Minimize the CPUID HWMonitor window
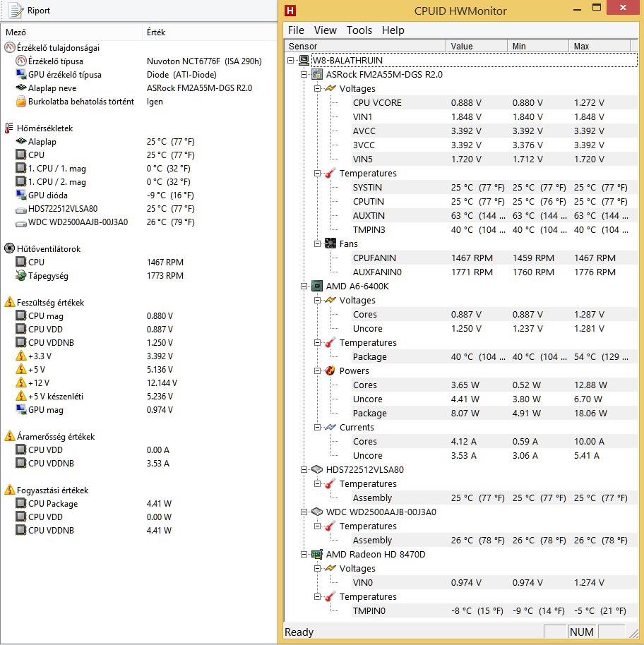This screenshot has height=645, width=644. (578, 9)
